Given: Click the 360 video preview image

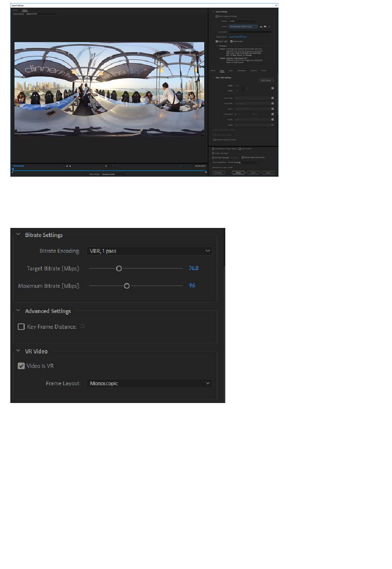Looking at the screenshot, I should point(109,88).
